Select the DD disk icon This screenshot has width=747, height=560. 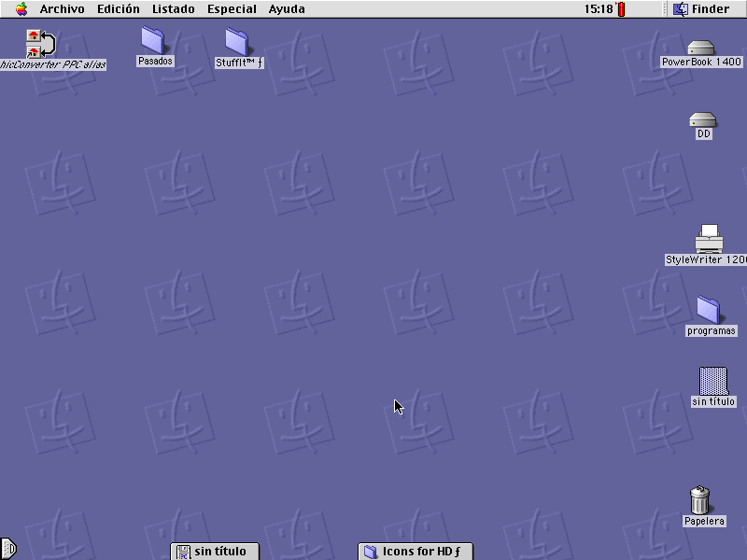pyautogui.click(x=703, y=119)
